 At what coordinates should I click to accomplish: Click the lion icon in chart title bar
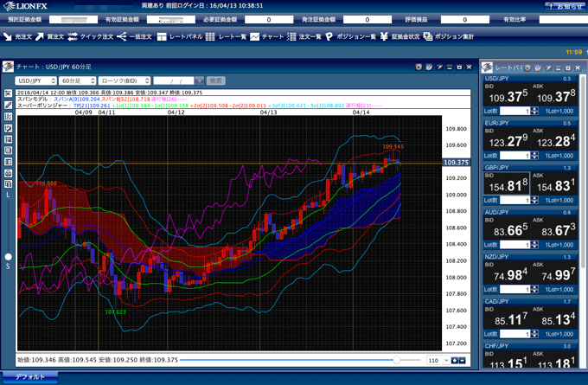(8, 67)
